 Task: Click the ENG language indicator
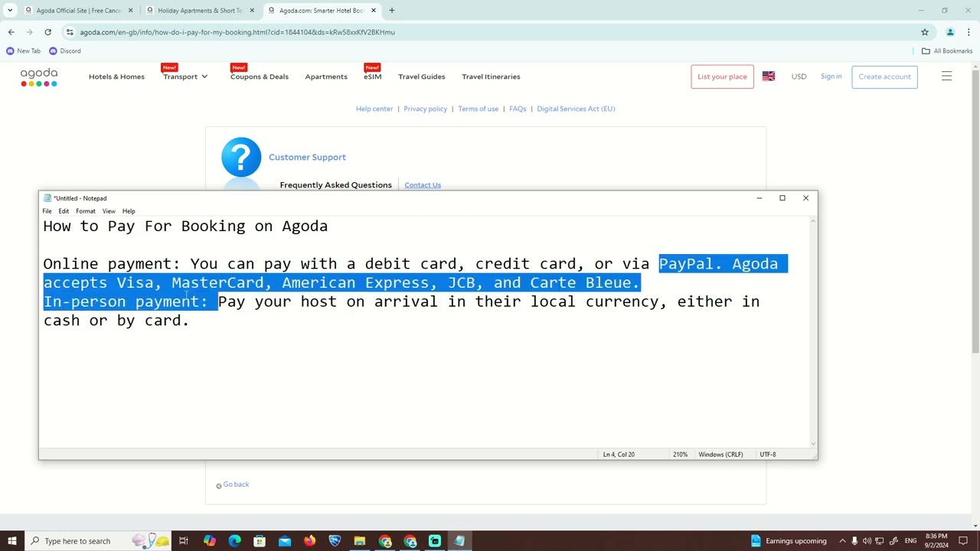[910, 541]
